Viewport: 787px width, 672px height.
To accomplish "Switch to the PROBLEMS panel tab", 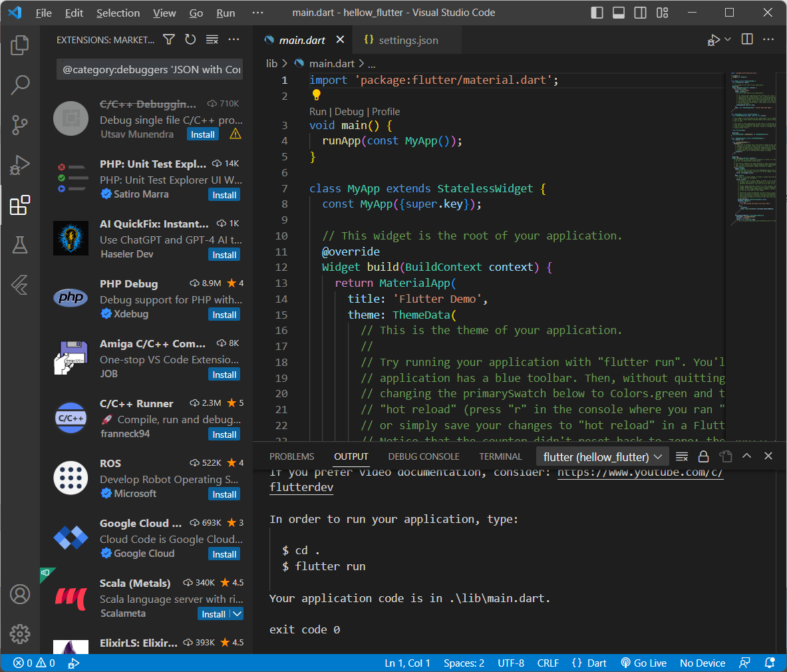I will (x=291, y=456).
